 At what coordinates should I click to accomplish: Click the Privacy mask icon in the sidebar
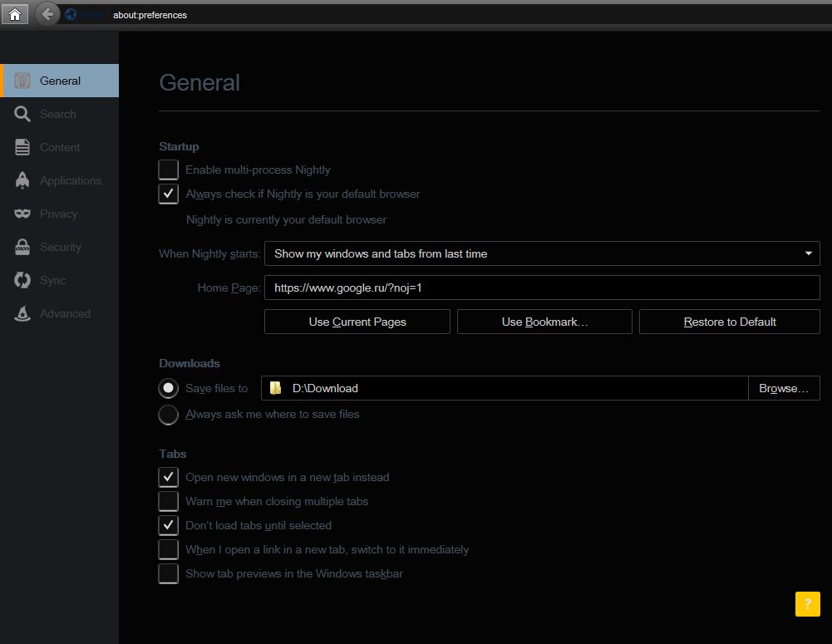[22, 214]
